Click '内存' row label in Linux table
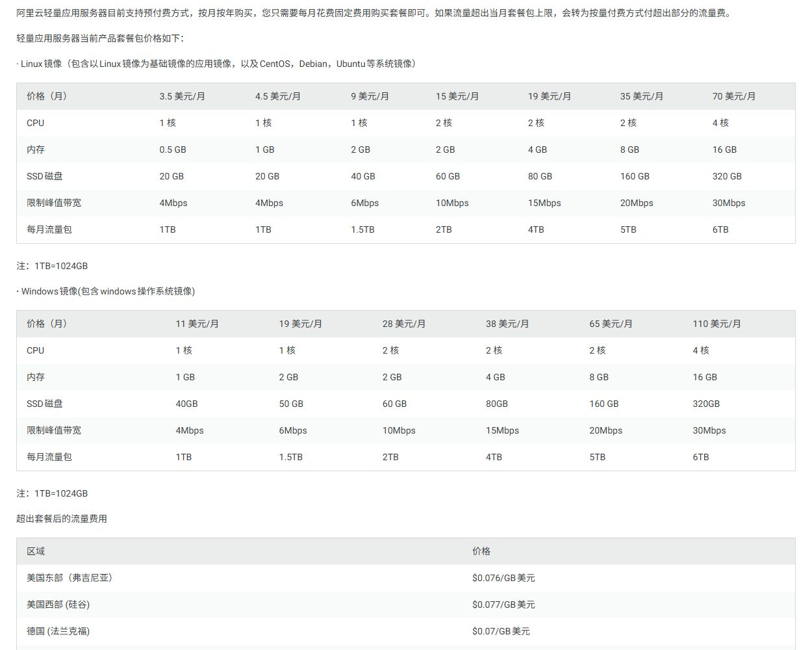This screenshot has height=650, width=812. (36, 149)
